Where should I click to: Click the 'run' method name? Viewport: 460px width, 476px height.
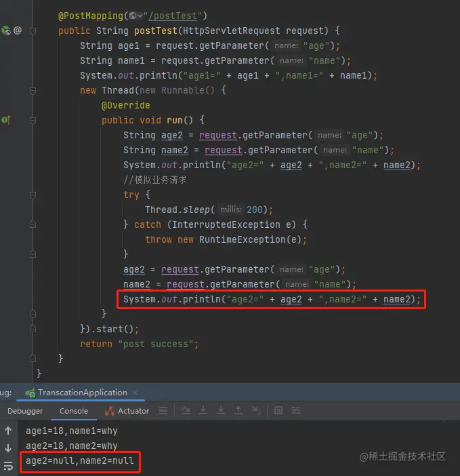click(x=175, y=120)
